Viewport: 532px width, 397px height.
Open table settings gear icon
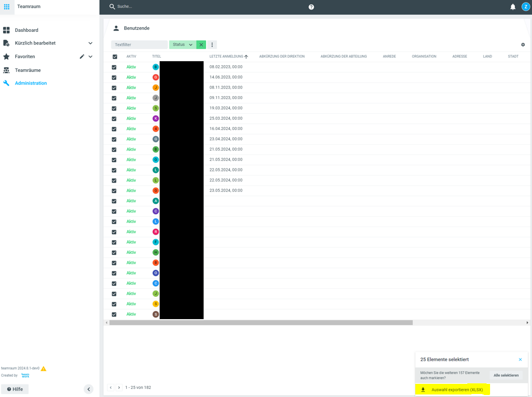coord(523,45)
